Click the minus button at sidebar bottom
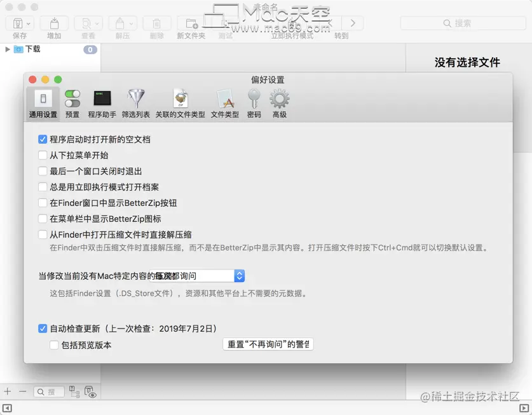The image size is (532, 415). point(23,391)
